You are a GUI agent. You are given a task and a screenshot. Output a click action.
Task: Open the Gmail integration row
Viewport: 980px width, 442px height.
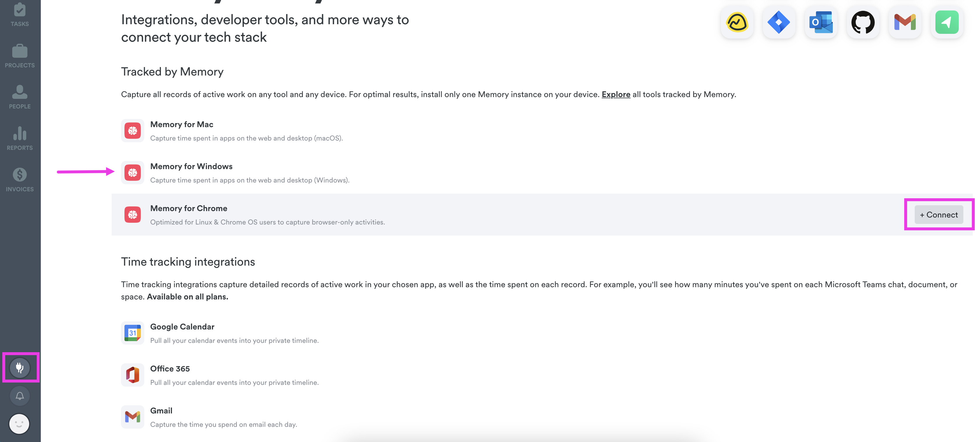point(161,411)
